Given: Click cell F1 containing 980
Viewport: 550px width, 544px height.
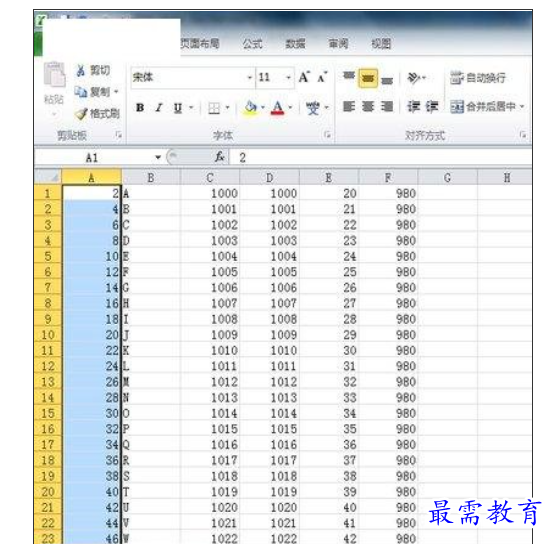Looking at the screenshot, I should coord(388,193).
